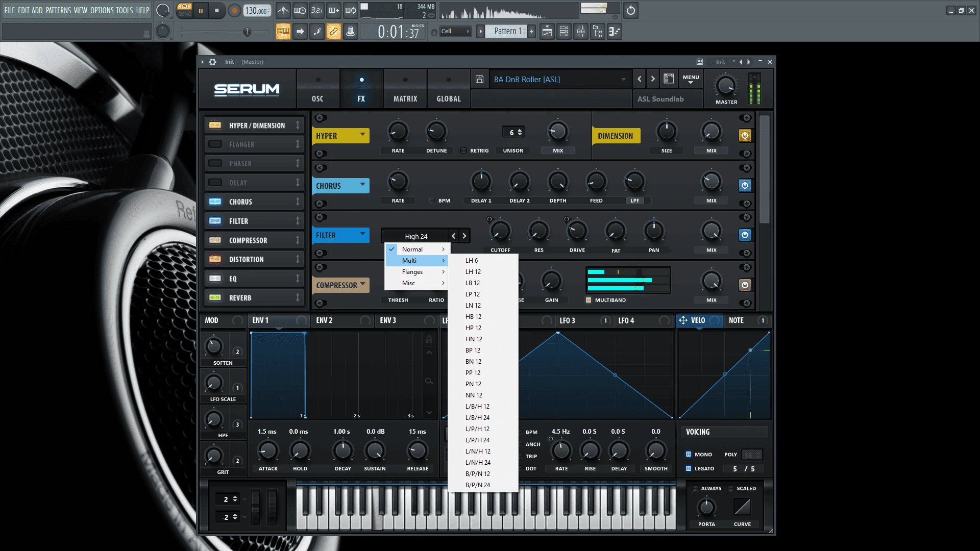This screenshot has width=980, height=551.
Task: Toggle the LEGATO checkbox
Action: click(x=689, y=468)
